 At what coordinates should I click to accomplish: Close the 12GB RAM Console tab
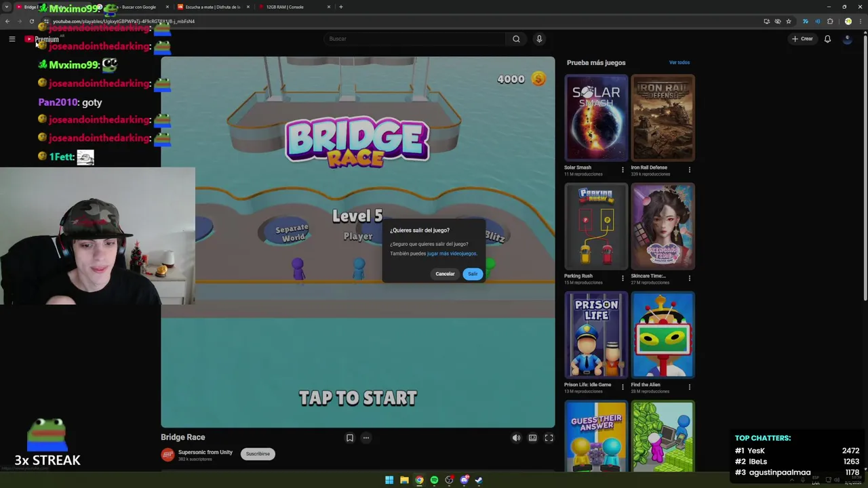(329, 7)
